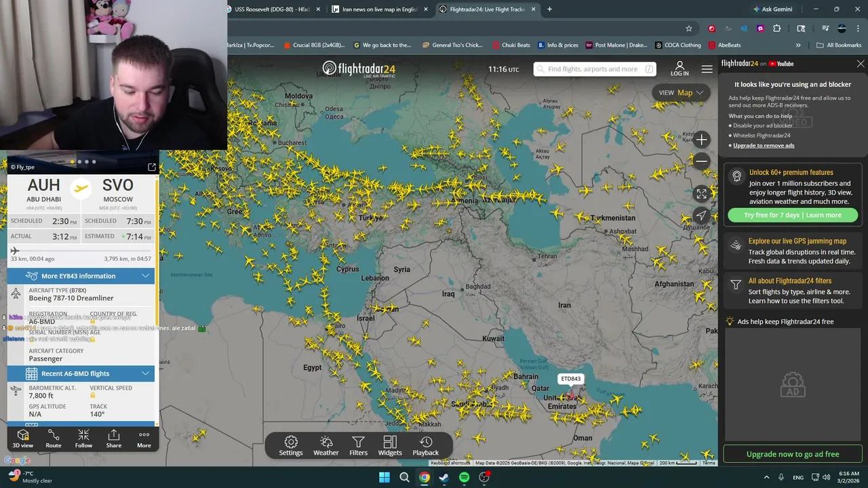Open Crucial 8GB bookmark
This screenshot has height=488, width=868.
(313, 45)
